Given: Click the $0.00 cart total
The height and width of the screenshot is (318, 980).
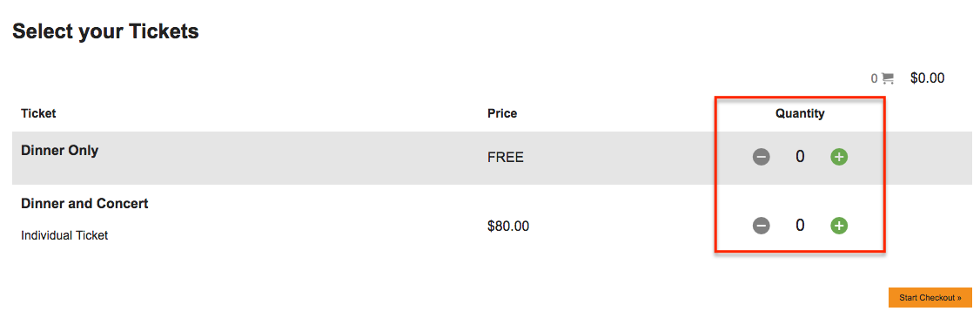Looking at the screenshot, I should 928,78.
